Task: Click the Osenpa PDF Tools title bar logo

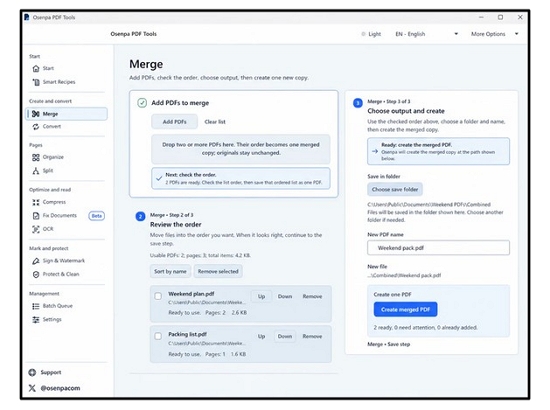Action: pos(27,17)
